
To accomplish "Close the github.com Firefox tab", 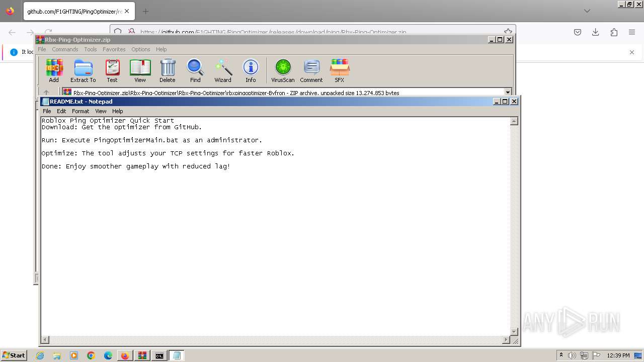I will tap(127, 11).
